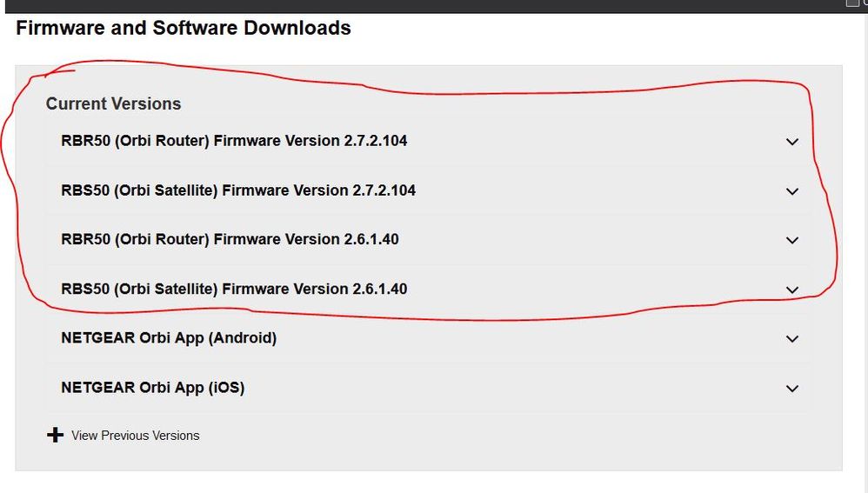The height and width of the screenshot is (493, 868).
Task: Expand RBS50 Satellite 2.7.2.104 chevron arrow
Action: tap(791, 191)
